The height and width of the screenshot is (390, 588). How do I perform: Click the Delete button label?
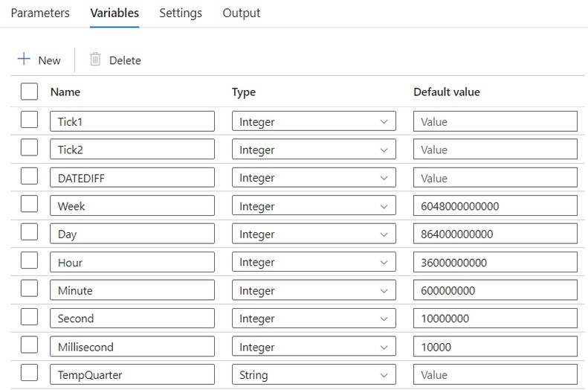(x=125, y=60)
